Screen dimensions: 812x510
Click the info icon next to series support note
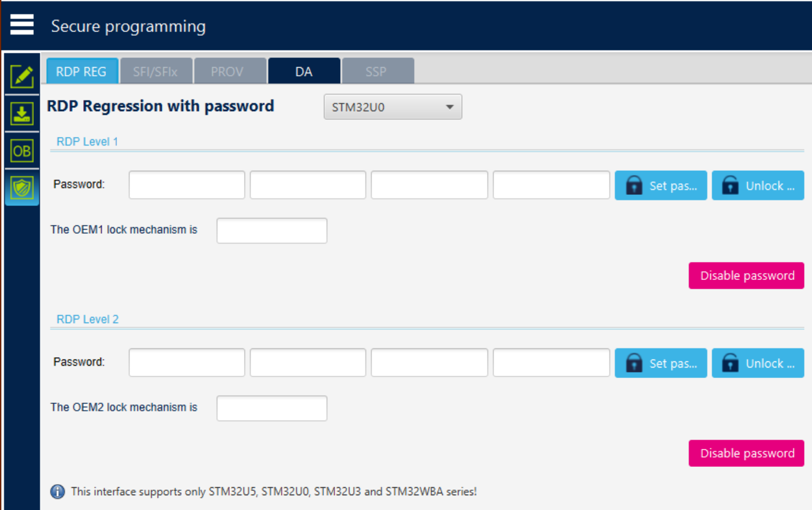pos(57,491)
